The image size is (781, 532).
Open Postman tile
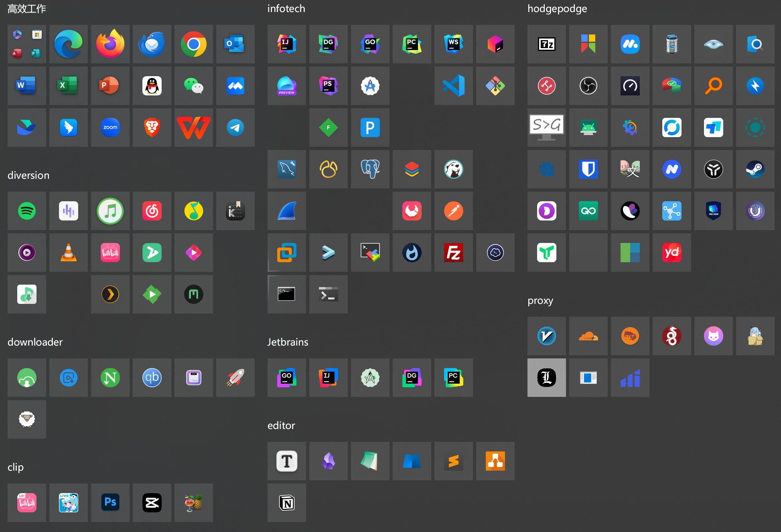[454, 211]
